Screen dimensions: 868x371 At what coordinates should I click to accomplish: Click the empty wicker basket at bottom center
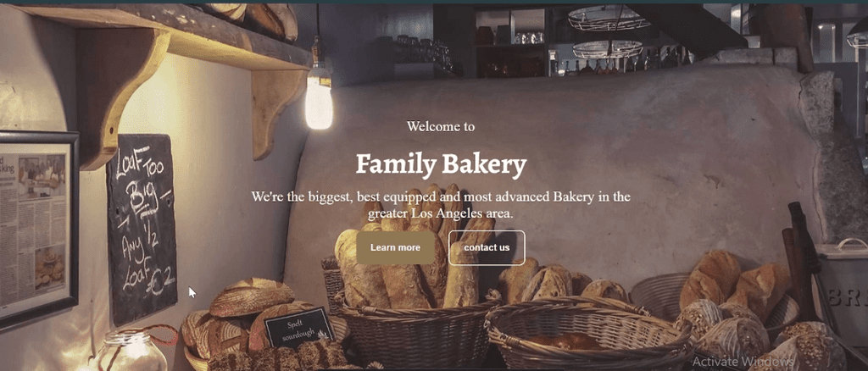(588, 332)
